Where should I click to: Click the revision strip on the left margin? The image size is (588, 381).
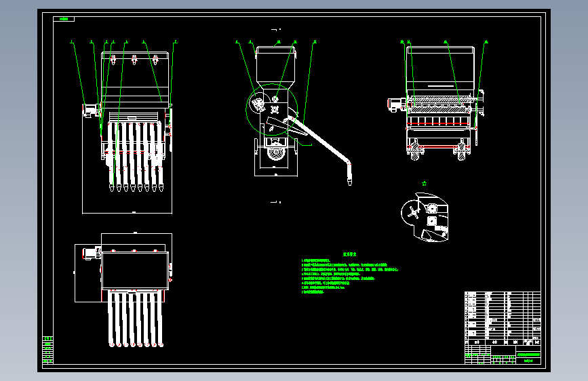(47, 350)
